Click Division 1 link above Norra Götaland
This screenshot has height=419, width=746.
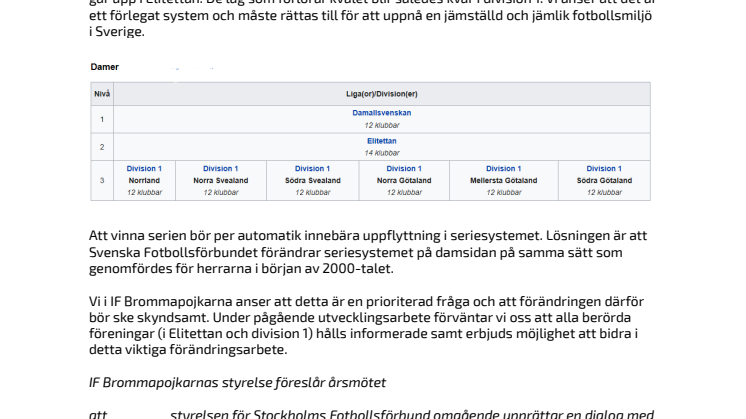pos(404,168)
